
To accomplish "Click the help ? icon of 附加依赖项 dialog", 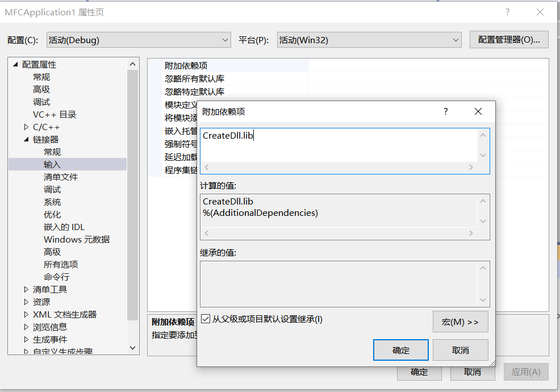I will [445, 111].
